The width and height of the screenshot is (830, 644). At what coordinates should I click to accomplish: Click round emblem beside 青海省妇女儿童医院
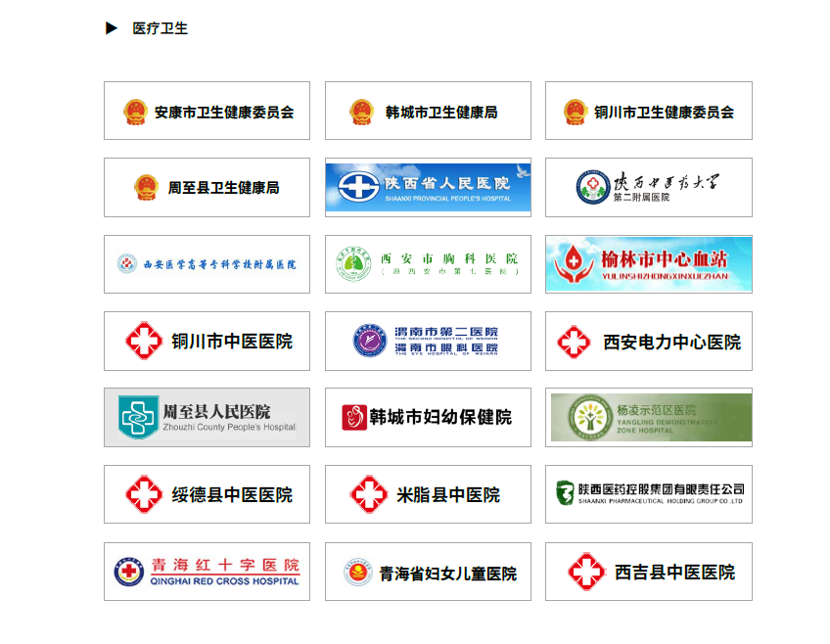358,573
